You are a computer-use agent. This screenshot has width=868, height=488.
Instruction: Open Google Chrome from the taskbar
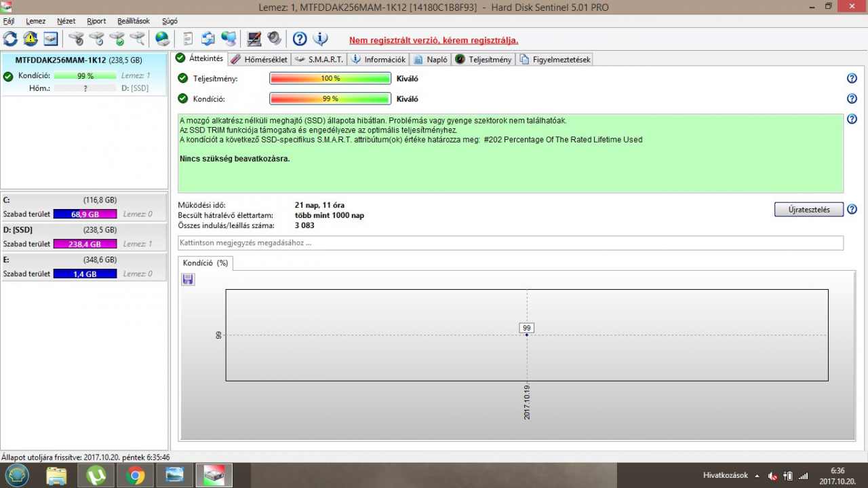click(135, 475)
